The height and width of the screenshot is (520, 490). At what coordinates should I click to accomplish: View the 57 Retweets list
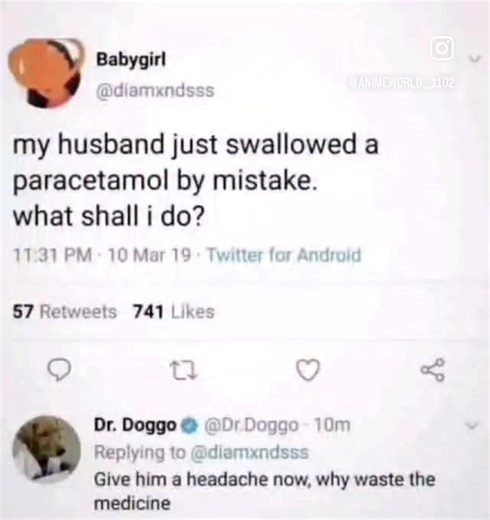click(65, 312)
